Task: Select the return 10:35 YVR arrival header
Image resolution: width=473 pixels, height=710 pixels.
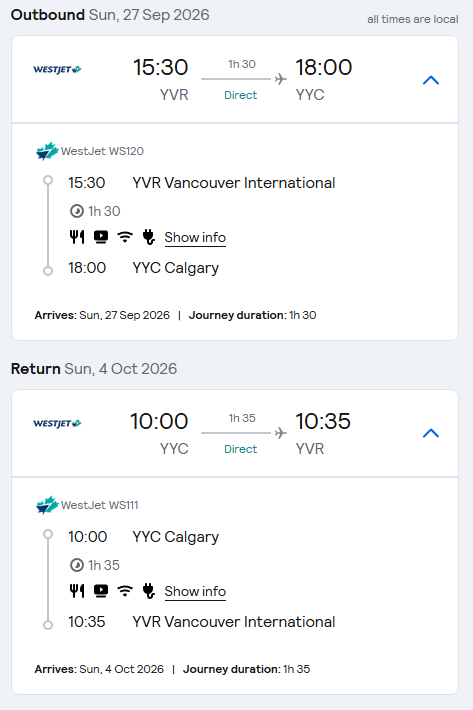Action: click(x=323, y=433)
